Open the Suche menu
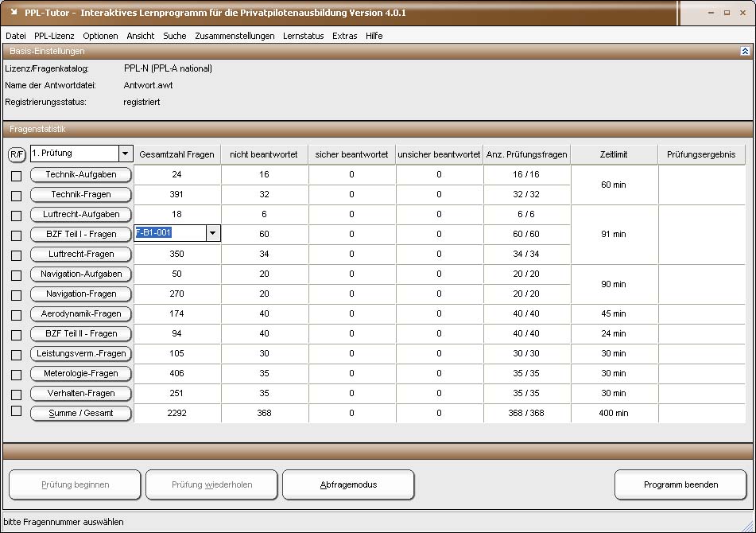Screen dimensions: 756x533 click(x=175, y=36)
